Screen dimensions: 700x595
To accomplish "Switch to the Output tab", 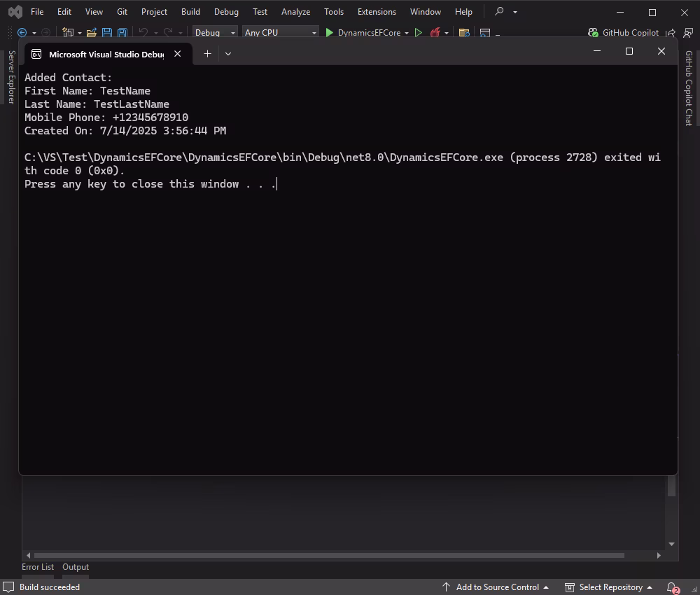I will tap(76, 567).
